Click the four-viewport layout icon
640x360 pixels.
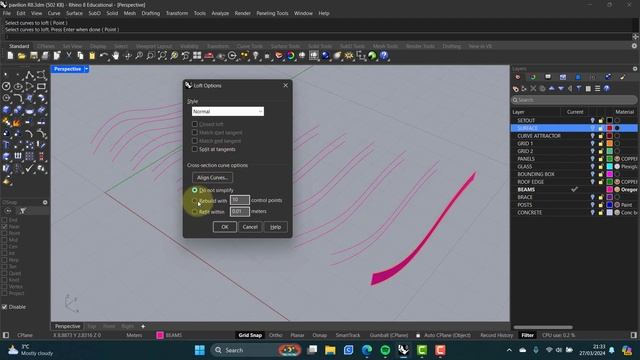[x=197, y=56]
